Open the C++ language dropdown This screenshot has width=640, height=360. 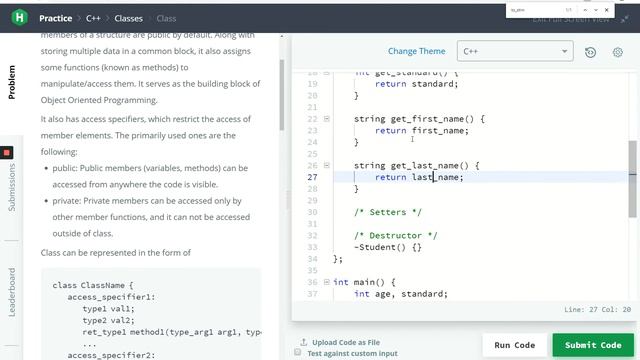(515, 51)
